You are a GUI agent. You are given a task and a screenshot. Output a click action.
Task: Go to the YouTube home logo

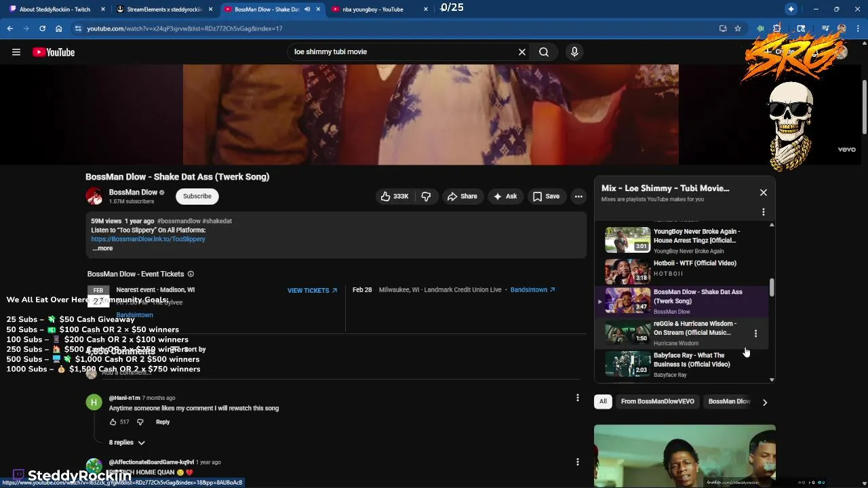click(54, 52)
